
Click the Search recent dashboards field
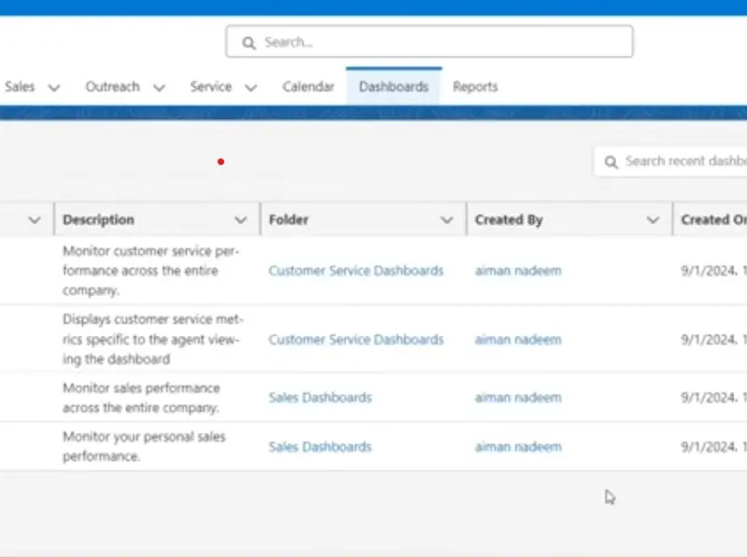(x=682, y=161)
